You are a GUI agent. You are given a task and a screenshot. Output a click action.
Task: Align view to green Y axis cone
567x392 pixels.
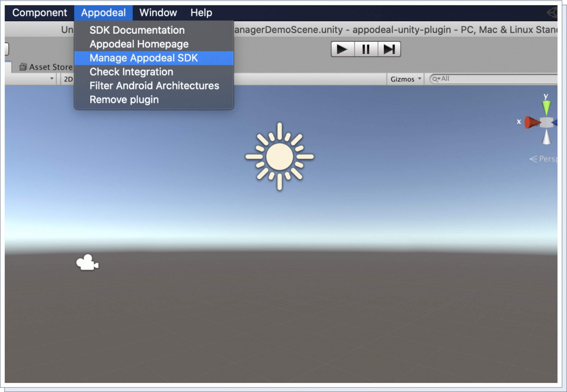[x=546, y=108]
